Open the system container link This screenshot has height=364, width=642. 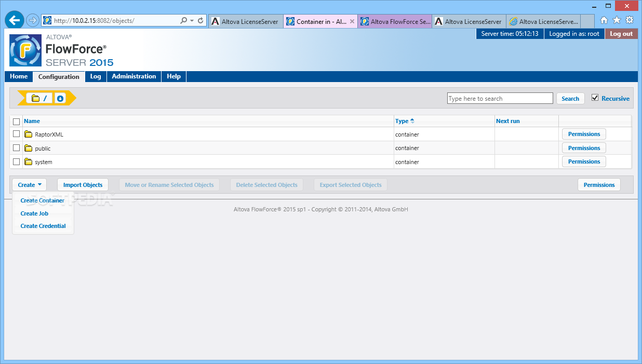point(44,162)
